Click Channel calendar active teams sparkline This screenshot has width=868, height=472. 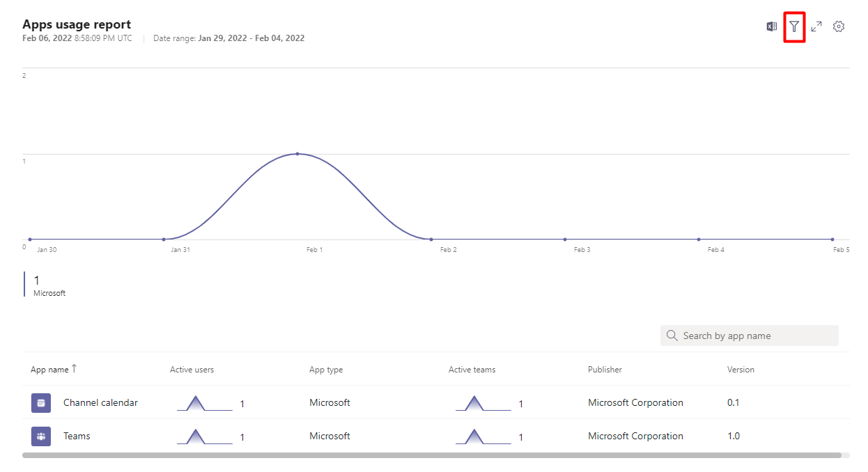click(x=483, y=403)
